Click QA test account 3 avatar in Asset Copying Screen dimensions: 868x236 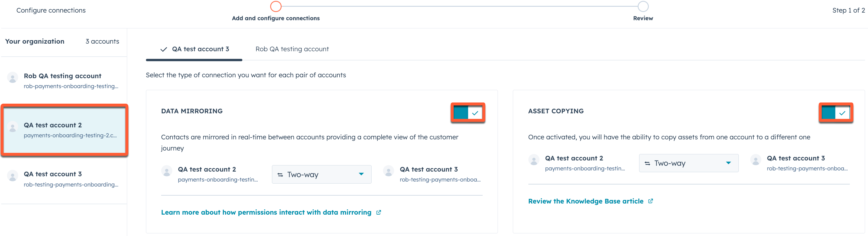[755, 160]
